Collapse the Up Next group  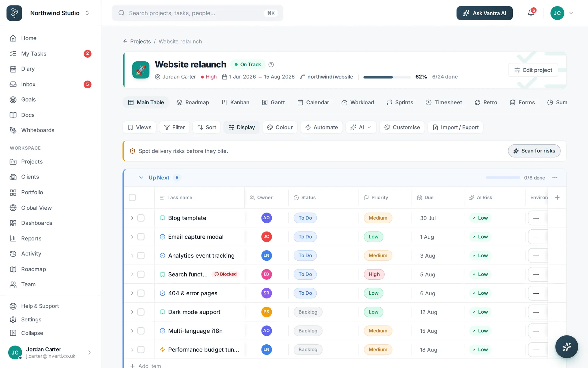click(141, 178)
